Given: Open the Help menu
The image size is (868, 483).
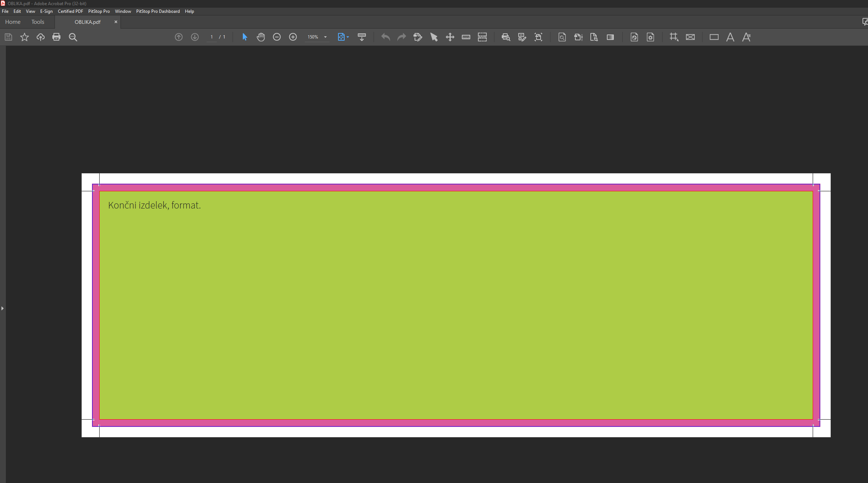Looking at the screenshot, I should coord(189,11).
